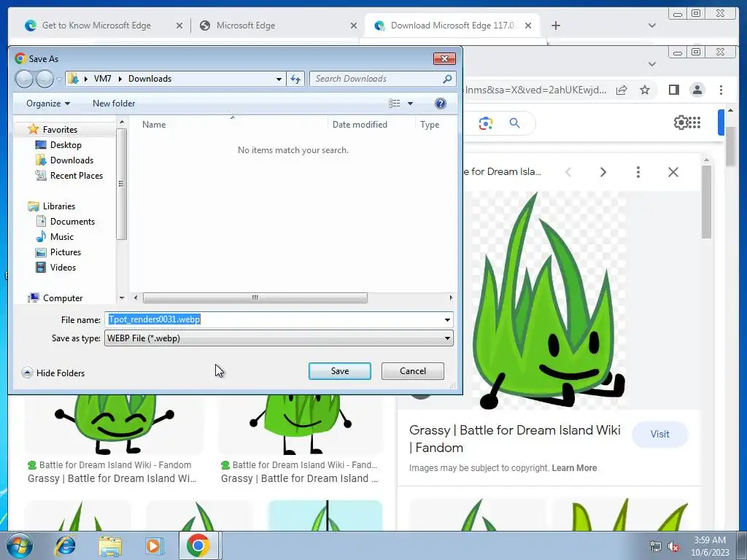Search by image with Google Lens icon
The height and width of the screenshot is (560, 747).
click(x=485, y=123)
